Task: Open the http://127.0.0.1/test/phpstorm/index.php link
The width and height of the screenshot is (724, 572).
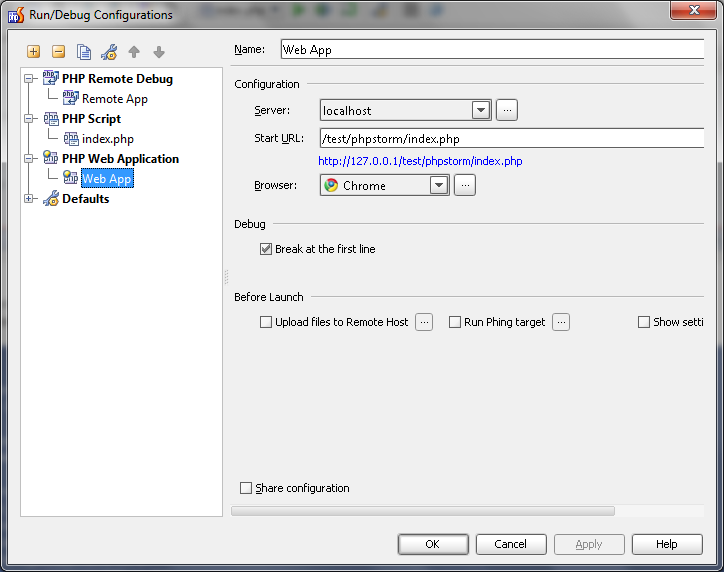Action: (x=420, y=161)
